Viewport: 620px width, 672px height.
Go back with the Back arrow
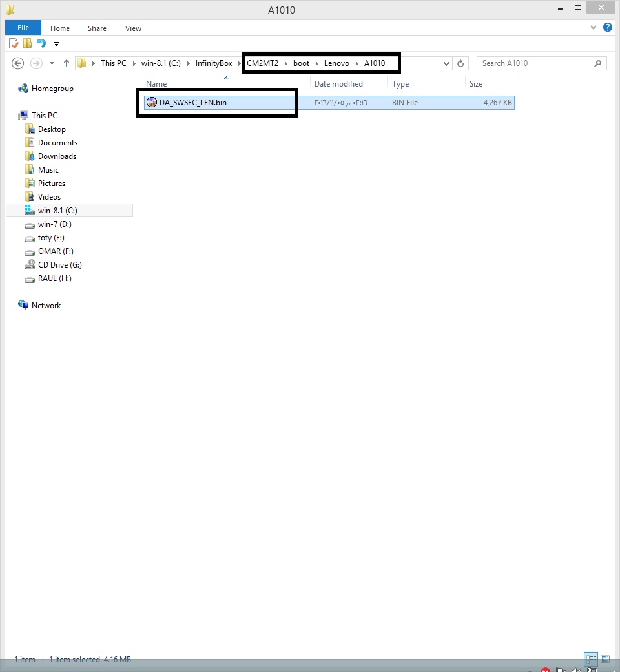(x=17, y=63)
